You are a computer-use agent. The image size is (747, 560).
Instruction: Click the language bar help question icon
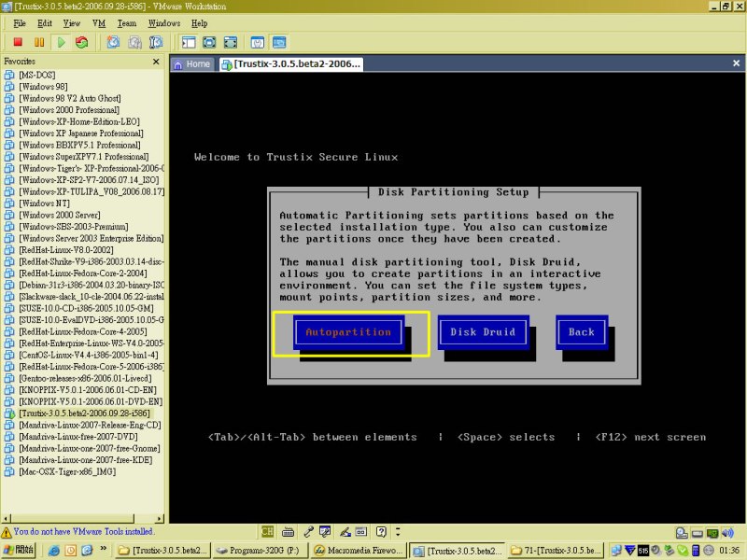[x=381, y=531]
